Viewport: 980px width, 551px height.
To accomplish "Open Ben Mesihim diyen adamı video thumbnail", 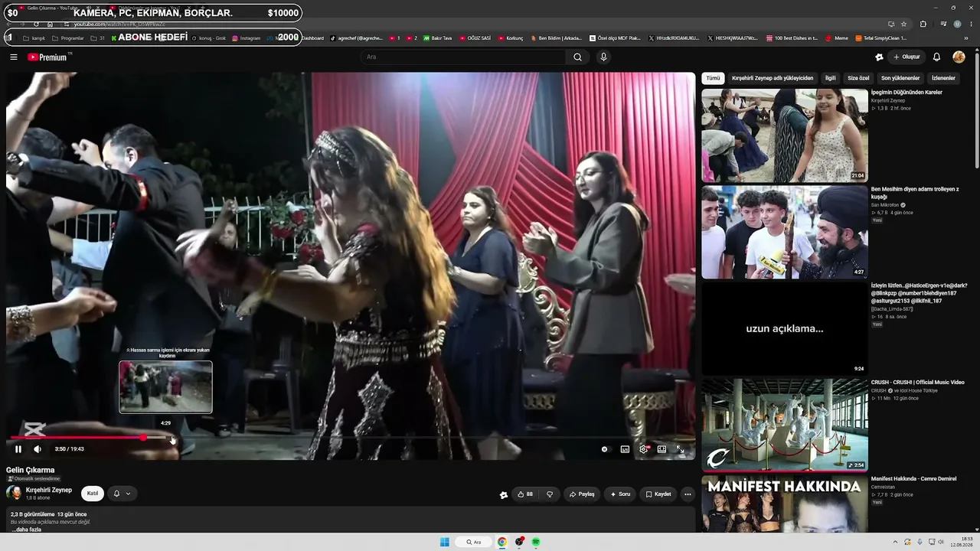I will click(x=785, y=232).
